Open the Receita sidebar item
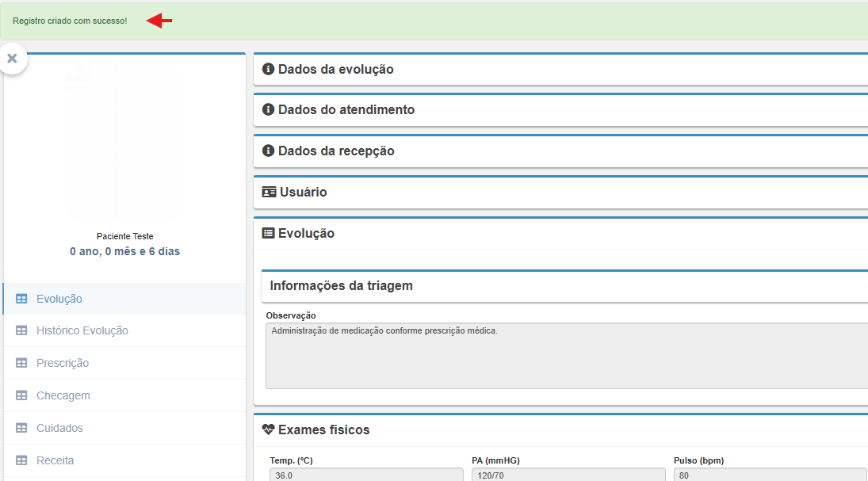The width and height of the screenshot is (868, 481). pos(55,460)
